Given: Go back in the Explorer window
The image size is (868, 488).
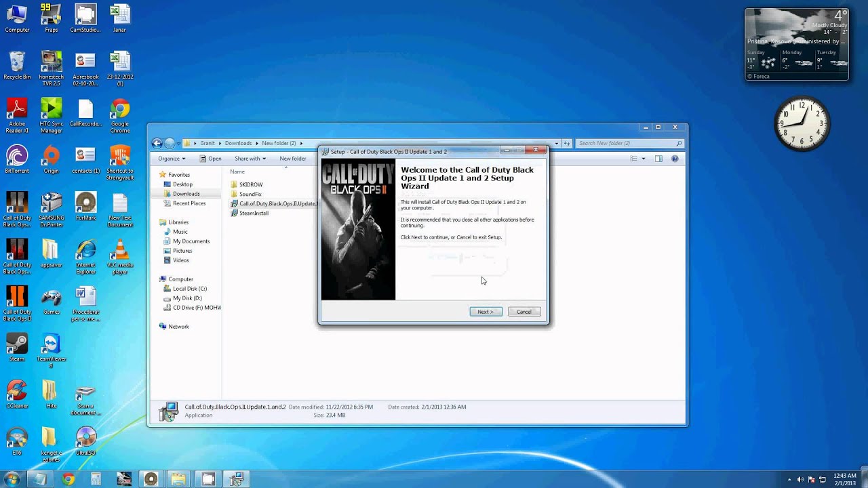Looking at the screenshot, I should pyautogui.click(x=157, y=143).
